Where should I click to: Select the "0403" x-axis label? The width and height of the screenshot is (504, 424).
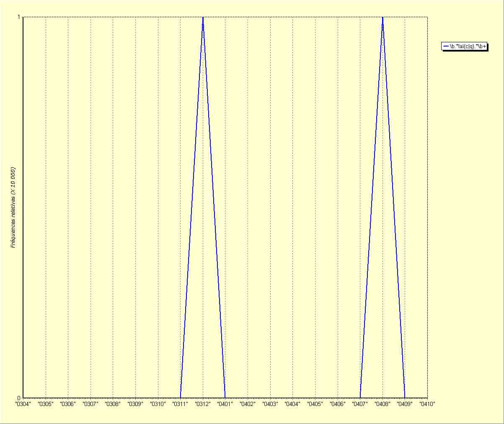(x=270, y=404)
